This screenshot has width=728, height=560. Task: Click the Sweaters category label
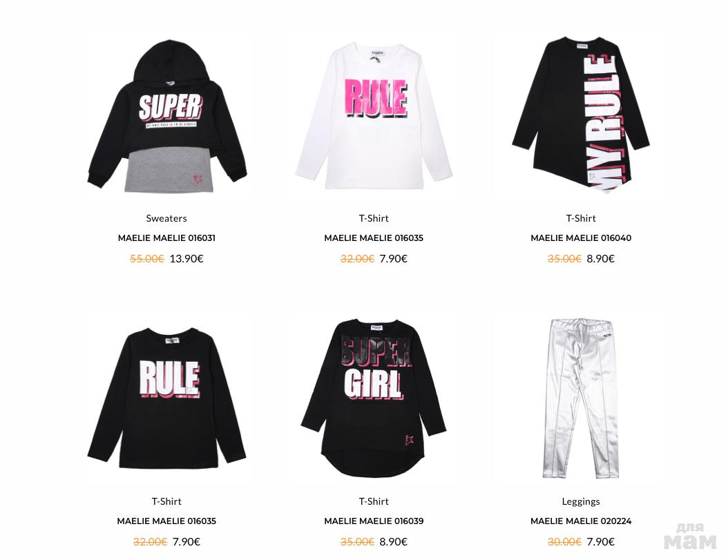166,218
